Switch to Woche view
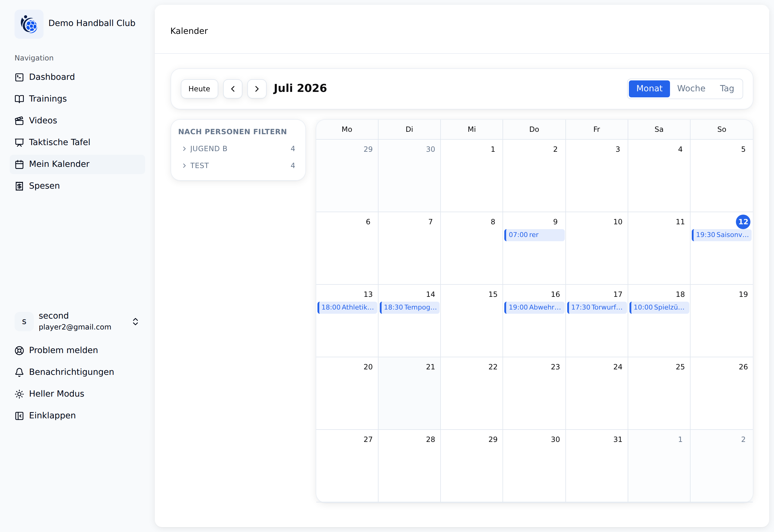The width and height of the screenshot is (774, 532). click(x=691, y=89)
